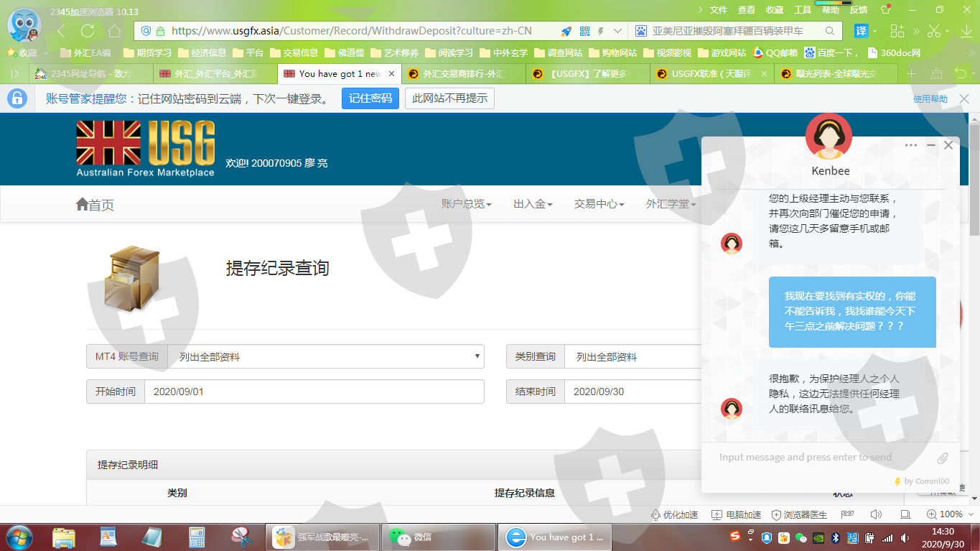Screen dimensions: 980x551
Task: Expand the 账户总览 navigation menu
Action: [x=466, y=204]
